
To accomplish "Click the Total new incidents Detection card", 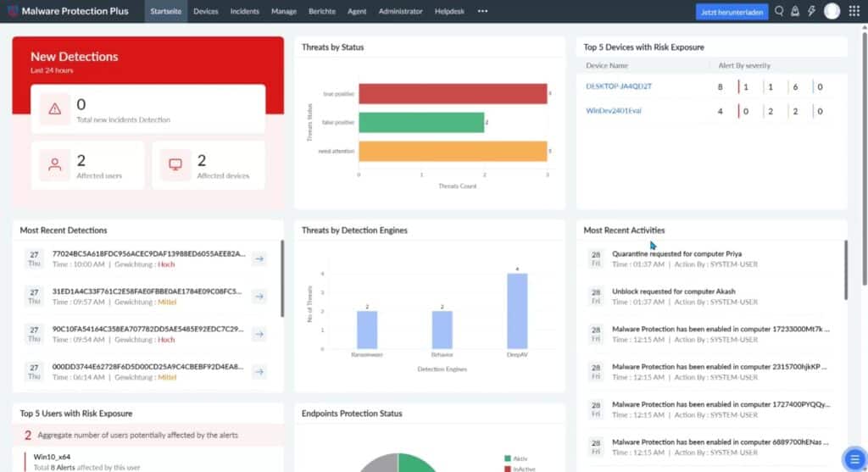I will (x=147, y=109).
